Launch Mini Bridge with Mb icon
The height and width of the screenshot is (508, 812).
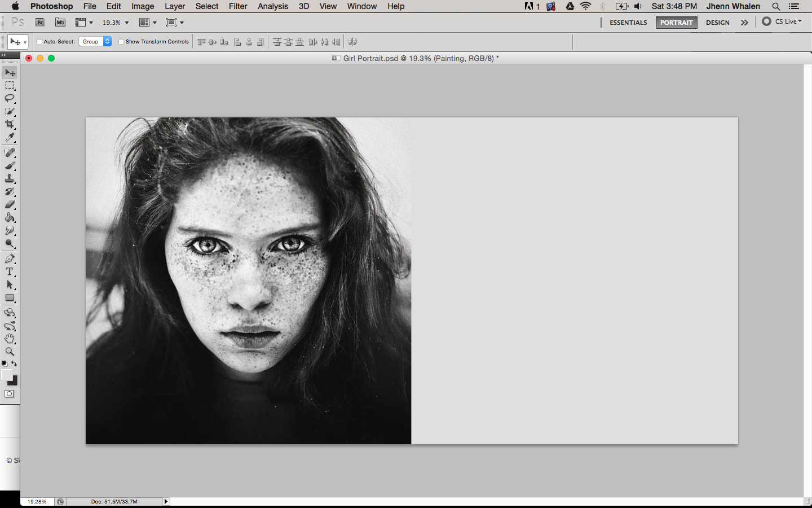[x=60, y=23]
